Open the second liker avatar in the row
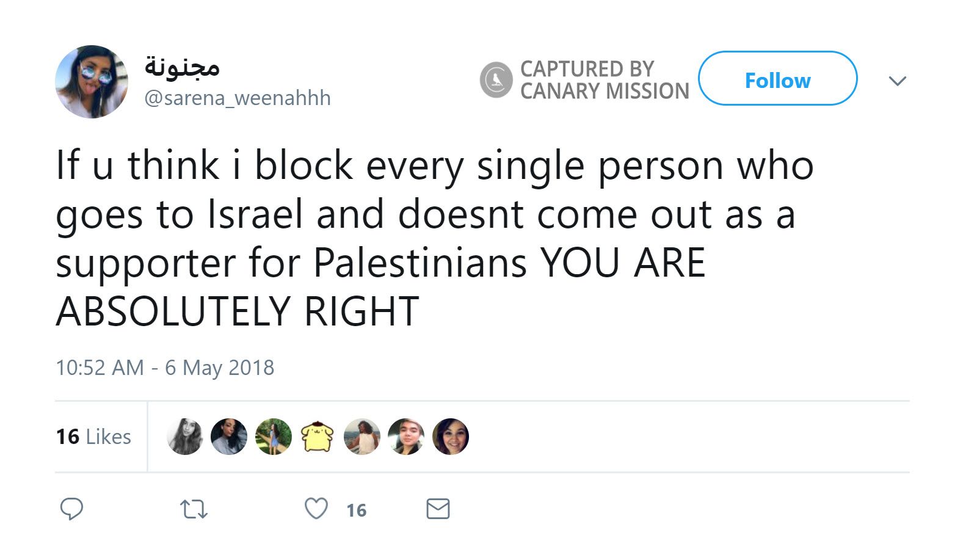Viewport: 963px width, 560px height. (229, 437)
